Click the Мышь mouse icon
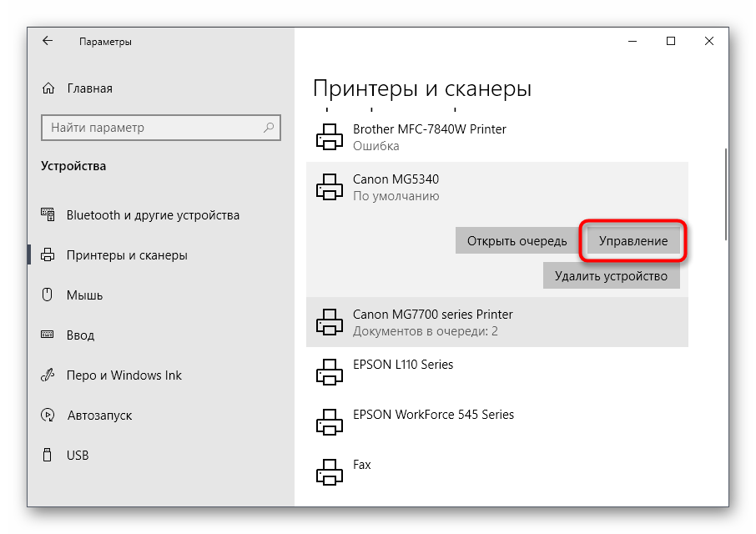 click(x=48, y=295)
